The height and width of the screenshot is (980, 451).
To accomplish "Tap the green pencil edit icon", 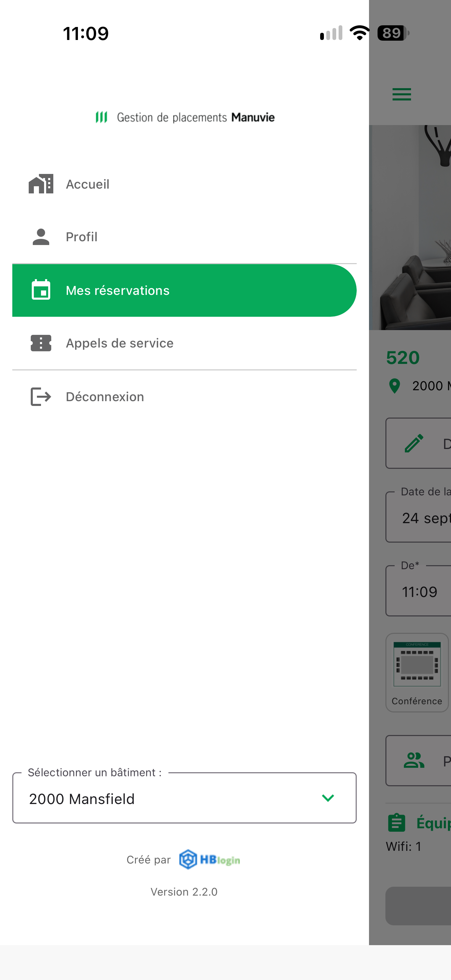I will [x=414, y=444].
